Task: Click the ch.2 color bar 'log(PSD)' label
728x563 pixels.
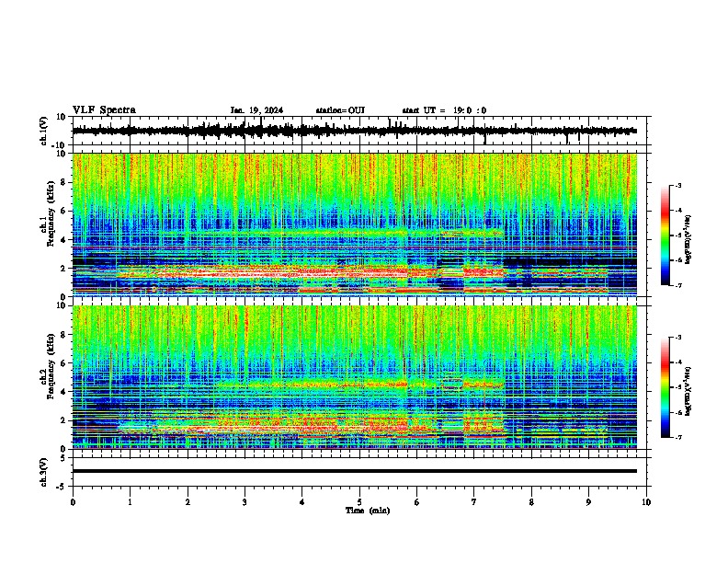Action: click(688, 391)
